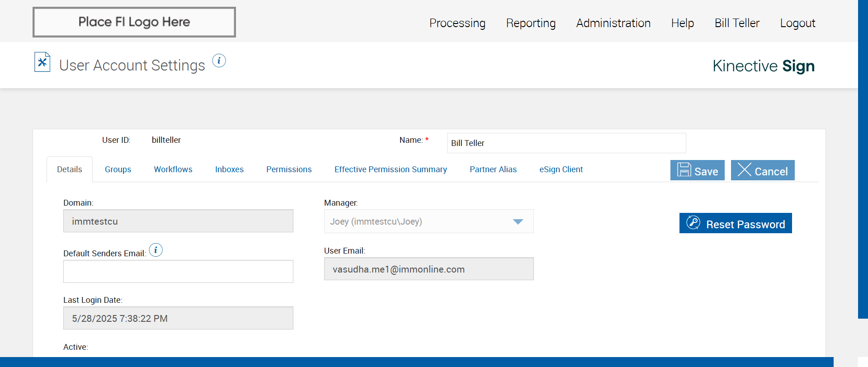Click the Bill Teller user menu

point(737,23)
